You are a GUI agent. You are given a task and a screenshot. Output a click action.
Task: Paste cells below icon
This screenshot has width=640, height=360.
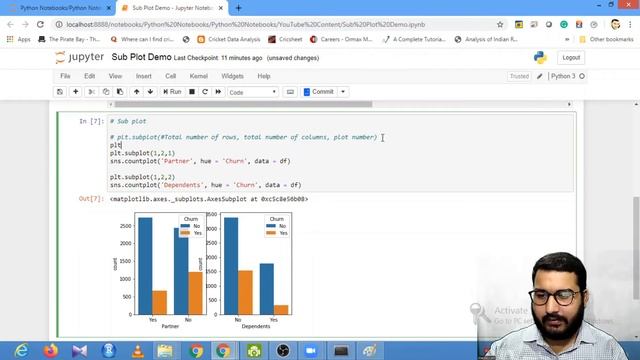pyautogui.click(x=120, y=92)
